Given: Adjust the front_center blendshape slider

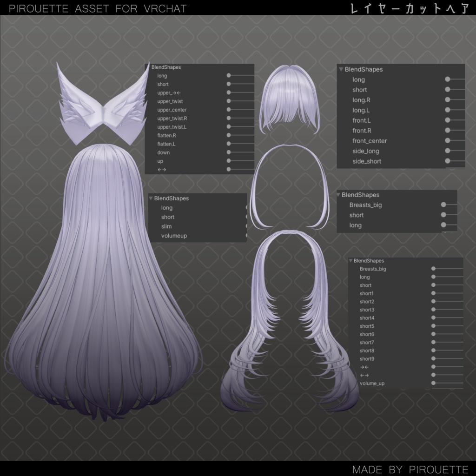Looking at the screenshot, I should (447, 140).
